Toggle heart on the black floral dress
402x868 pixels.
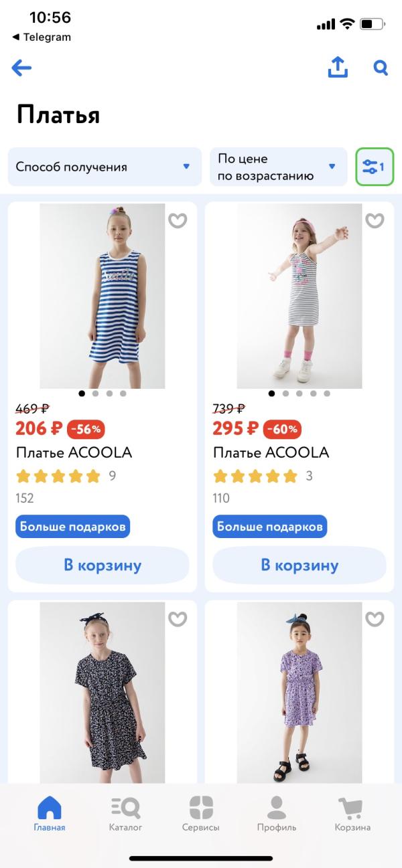click(178, 619)
